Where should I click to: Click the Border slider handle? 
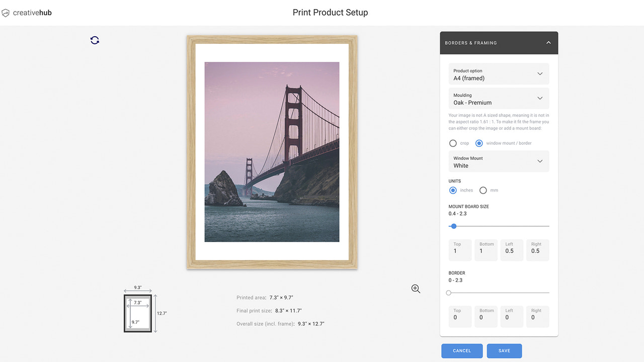[x=448, y=292]
